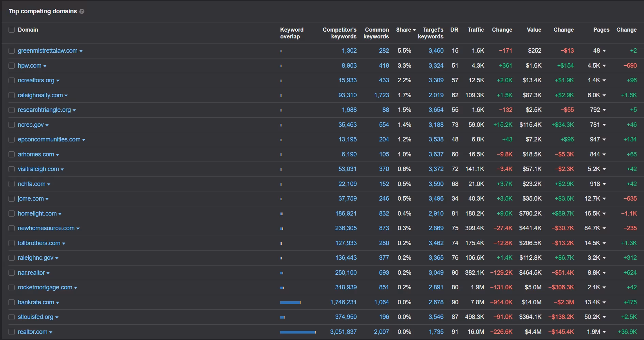
Task: Sort by the Value column header
Action: pos(534,30)
